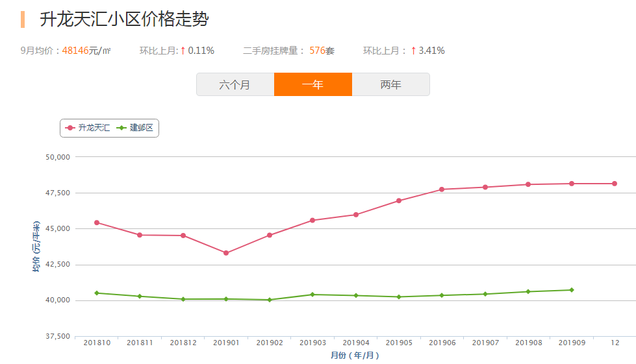Click the 48146 average price value

coord(75,51)
